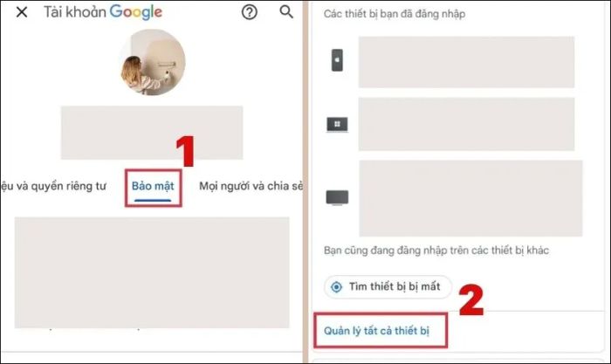This screenshot has width=611, height=364.
Task: Open Quản lý tất cả thiết bị link
Action: [376, 331]
